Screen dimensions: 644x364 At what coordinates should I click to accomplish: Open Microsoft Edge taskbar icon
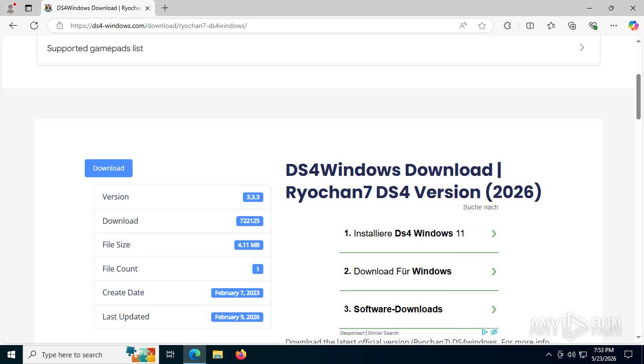pos(195,355)
